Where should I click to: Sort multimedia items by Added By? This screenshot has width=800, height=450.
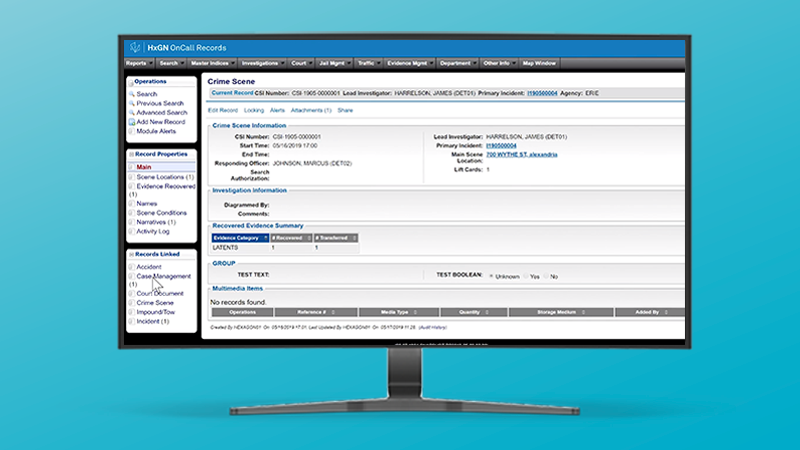click(x=650, y=312)
